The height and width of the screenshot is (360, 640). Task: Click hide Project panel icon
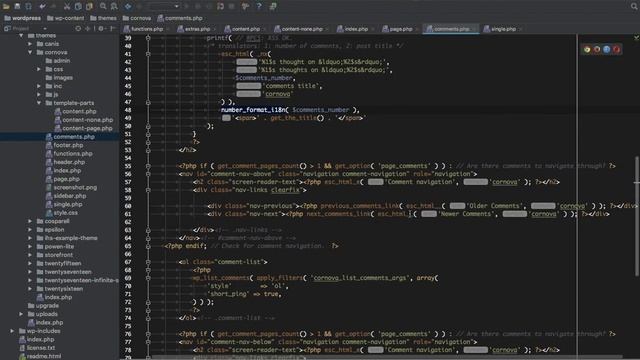coord(113,29)
